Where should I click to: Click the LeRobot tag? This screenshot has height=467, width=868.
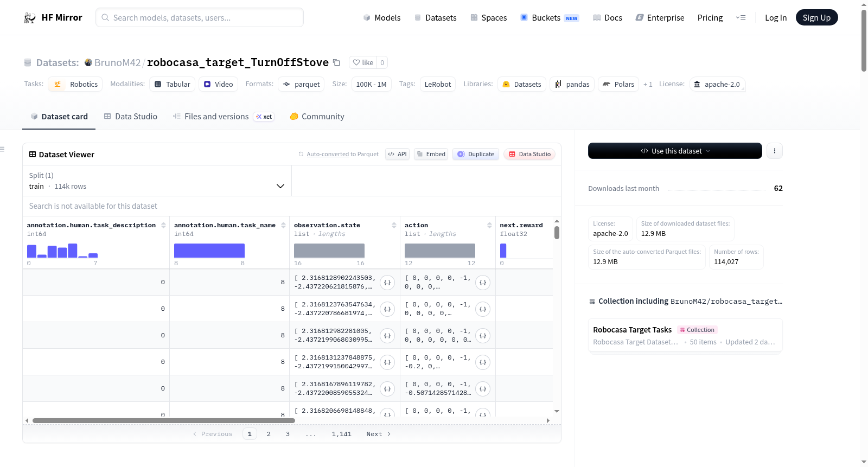click(x=438, y=84)
